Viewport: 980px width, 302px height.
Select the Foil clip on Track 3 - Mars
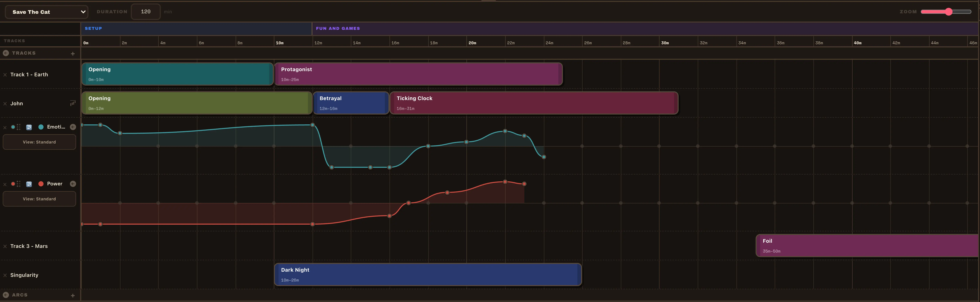pyautogui.click(x=867, y=246)
